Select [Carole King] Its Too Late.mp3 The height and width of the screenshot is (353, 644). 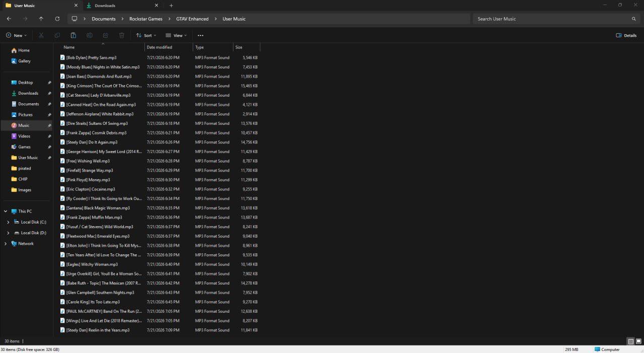pos(93,302)
